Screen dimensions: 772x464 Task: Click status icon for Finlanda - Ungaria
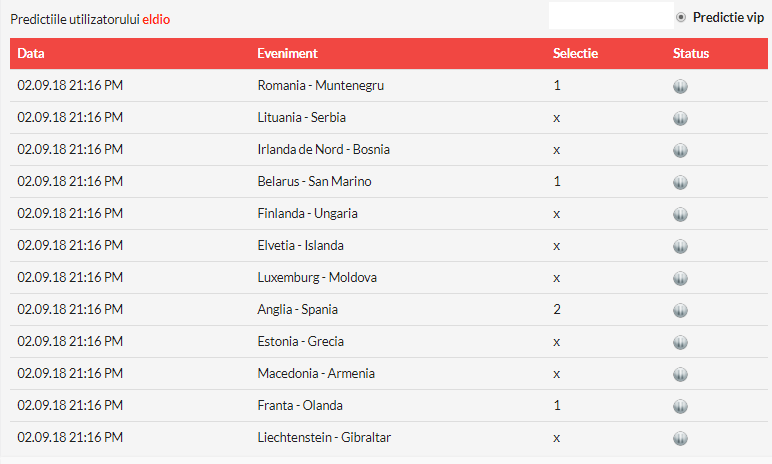click(680, 214)
